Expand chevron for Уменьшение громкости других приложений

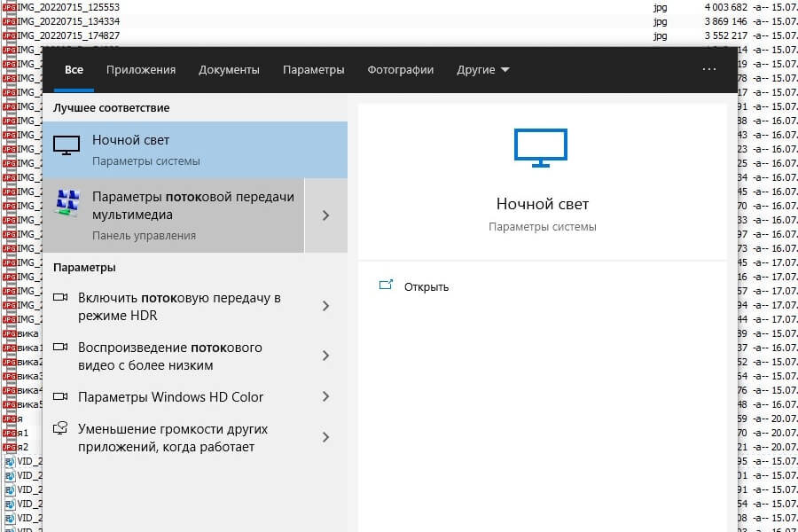(x=326, y=437)
